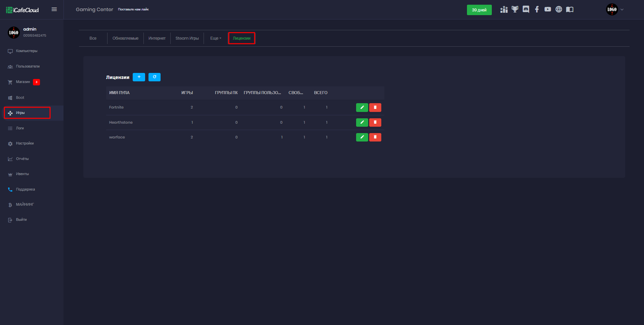644x325 pixels.
Task: Open the leaderboard ranking icon in header
Action: click(x=504, y=9)
